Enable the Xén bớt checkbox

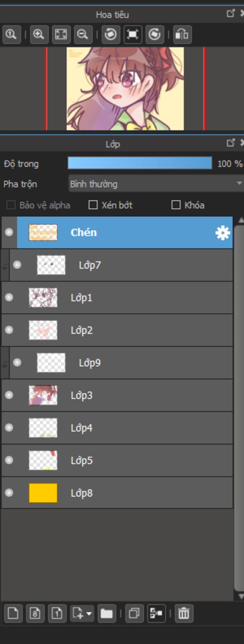click(x=93, y=205)
